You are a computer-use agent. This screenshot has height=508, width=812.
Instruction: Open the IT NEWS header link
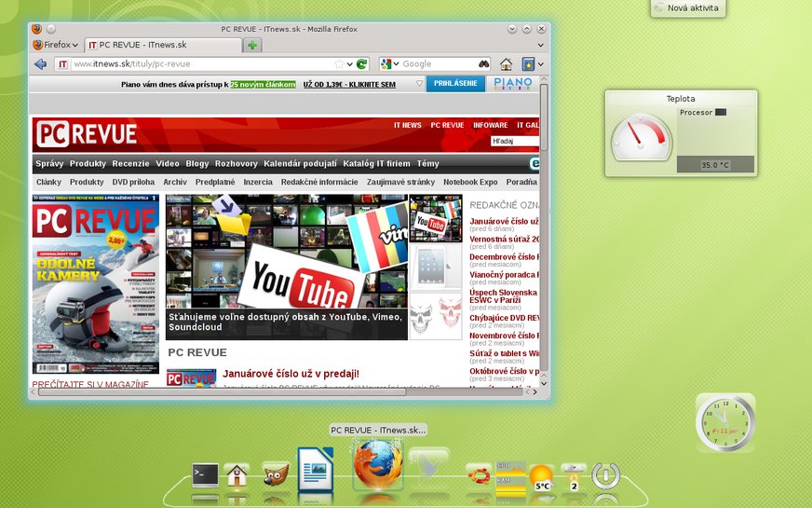click(x=408, y=126)
